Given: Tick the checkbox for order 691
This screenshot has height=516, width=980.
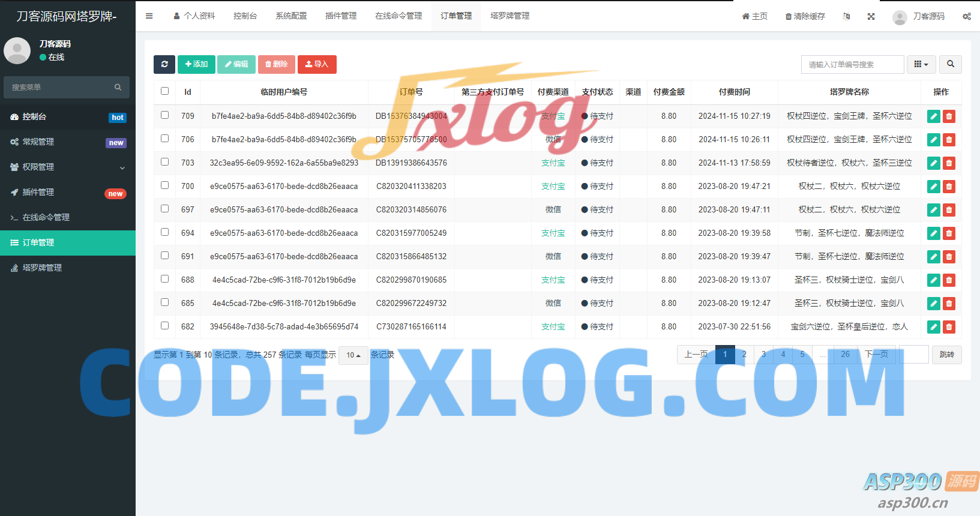Looking at the screenshot, I should 164,256.
